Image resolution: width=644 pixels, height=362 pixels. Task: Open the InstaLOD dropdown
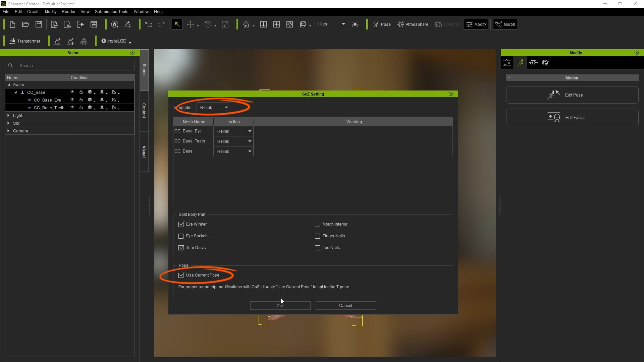tap(116, 41)
